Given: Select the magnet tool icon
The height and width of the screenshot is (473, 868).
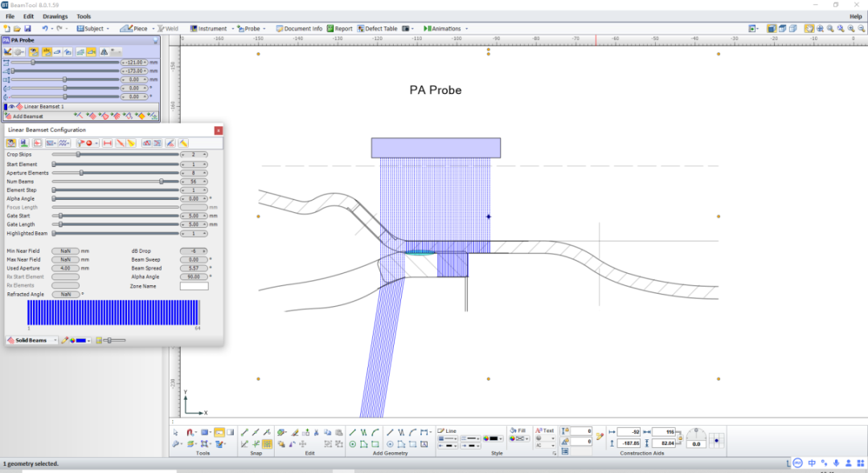Looking at the screenshot, I should point(190,432).
